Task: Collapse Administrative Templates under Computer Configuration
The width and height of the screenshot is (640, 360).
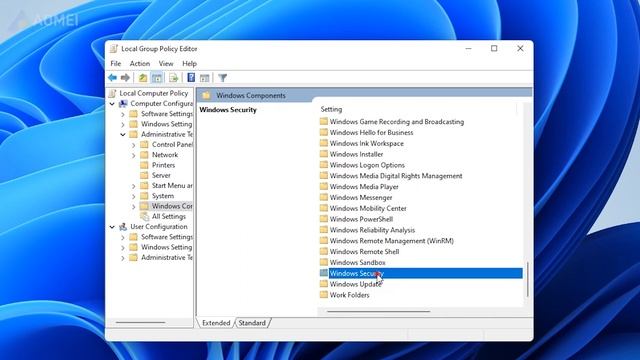Action: click(x=123, y=134)
